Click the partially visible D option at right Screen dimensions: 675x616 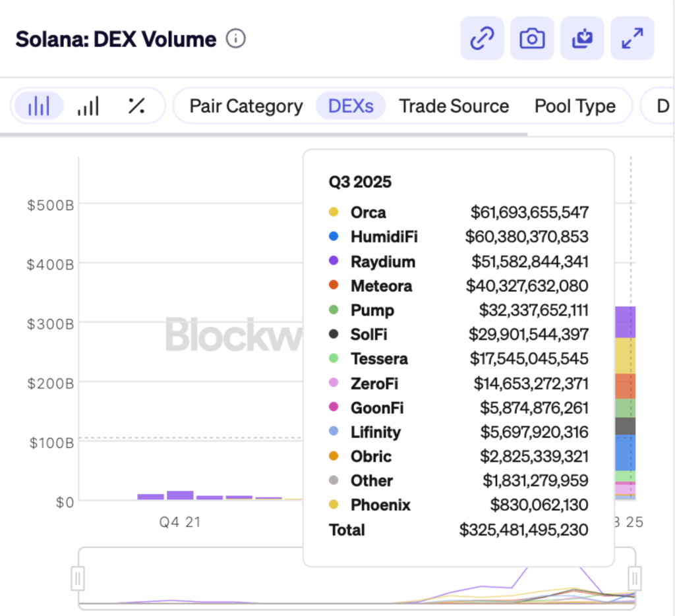tap(662, 106)
